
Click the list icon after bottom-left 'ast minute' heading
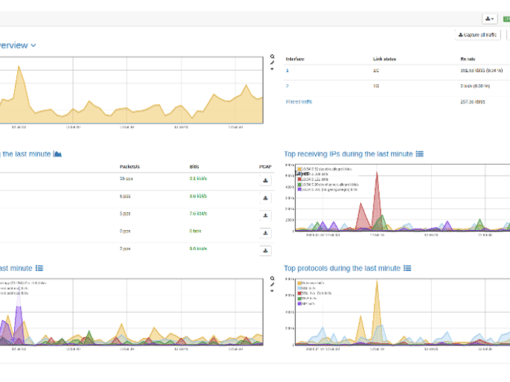pos(39,268)
